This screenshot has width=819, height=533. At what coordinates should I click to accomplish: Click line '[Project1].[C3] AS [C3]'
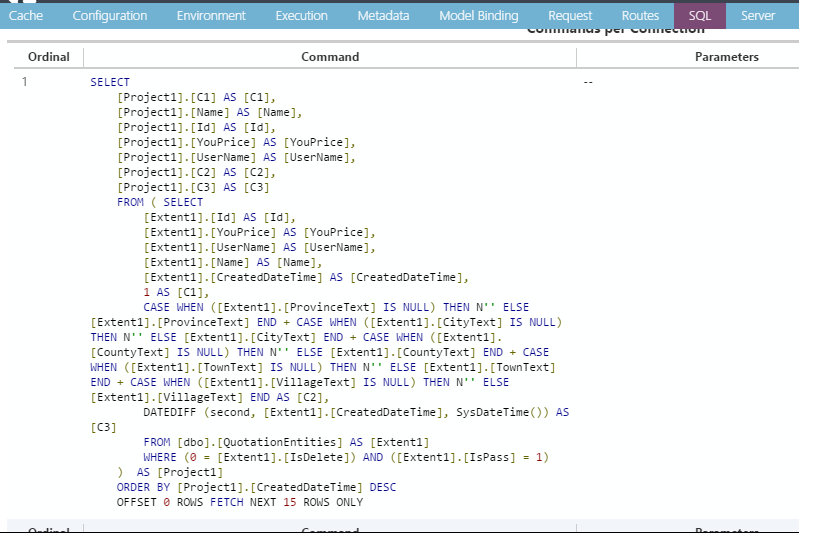(193, 187)
